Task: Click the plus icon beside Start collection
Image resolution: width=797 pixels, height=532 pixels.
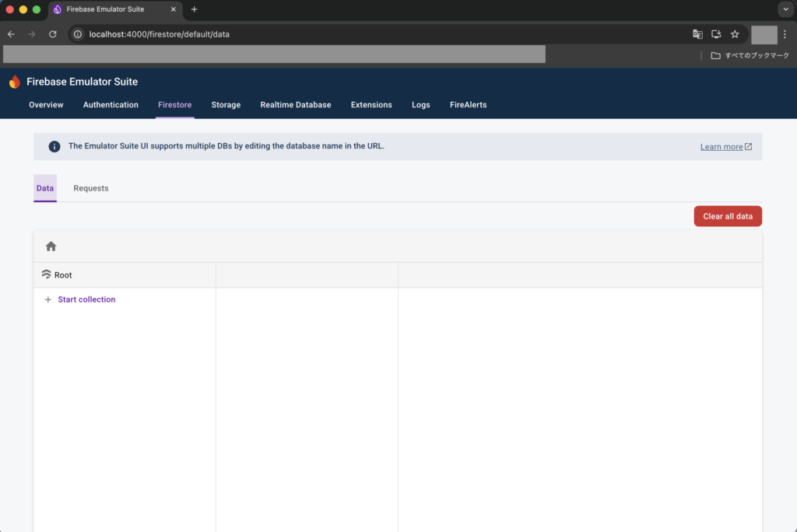Action: click(x=48, y=299)
